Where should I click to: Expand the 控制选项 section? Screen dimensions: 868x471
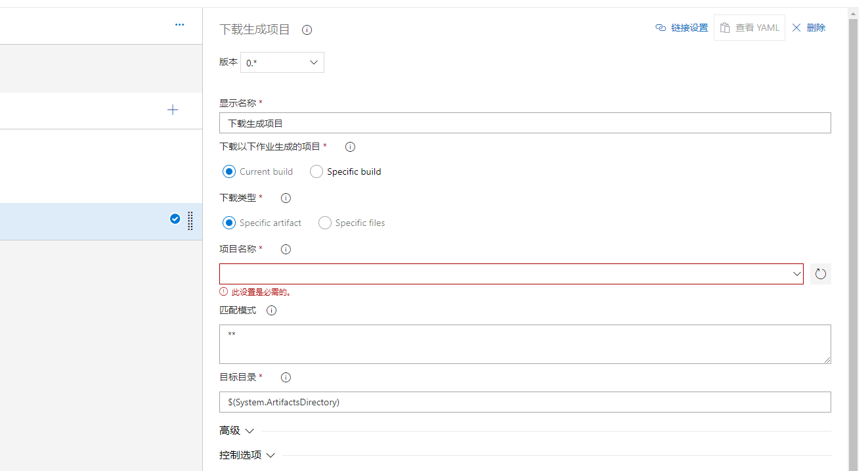click(247, 455)
